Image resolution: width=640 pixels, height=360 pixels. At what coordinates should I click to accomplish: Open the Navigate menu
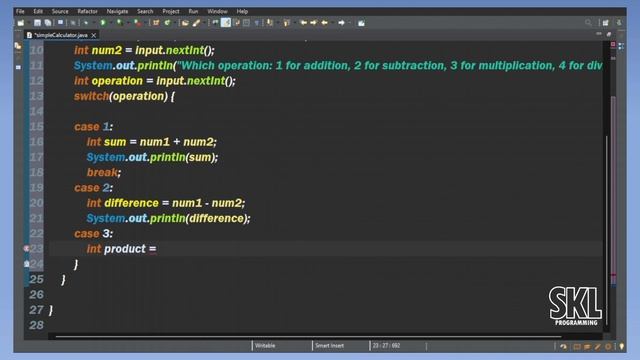[x=117, y=11]
